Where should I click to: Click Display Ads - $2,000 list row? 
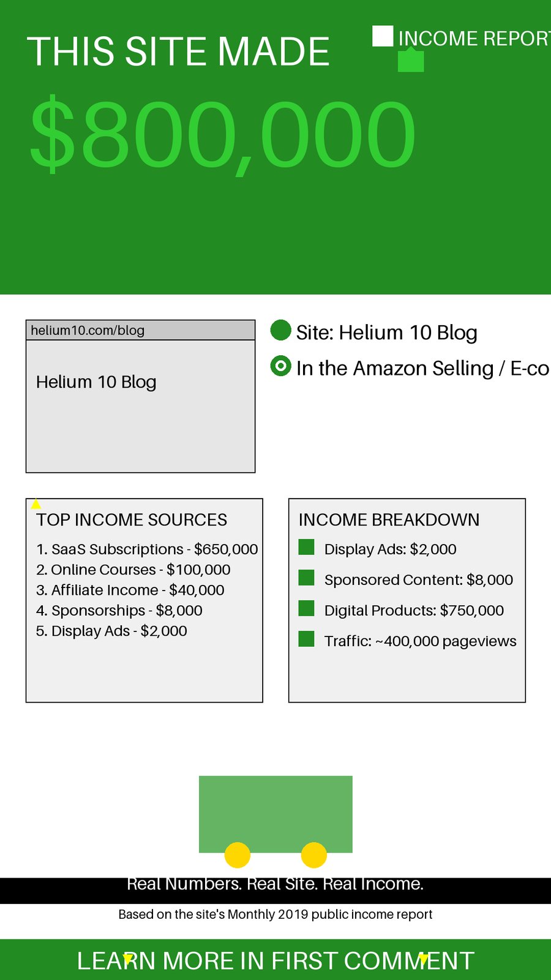click(x=111, y=631)
